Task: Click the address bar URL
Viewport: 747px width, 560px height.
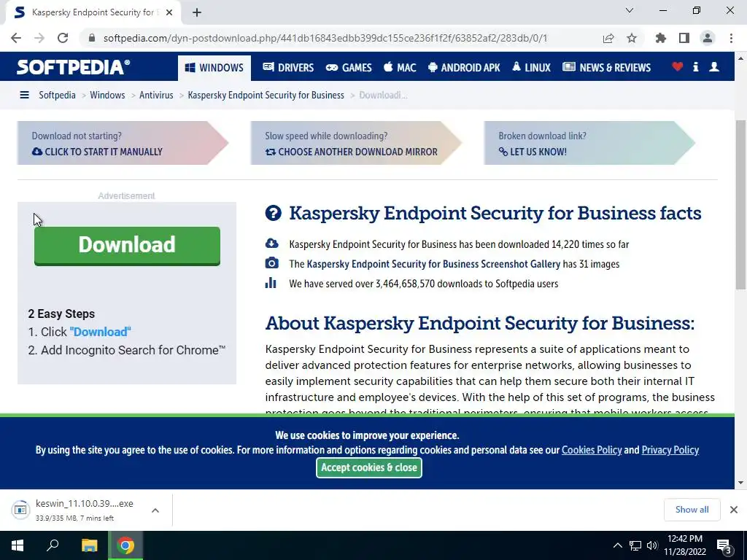Action: [x=325, y=38]
